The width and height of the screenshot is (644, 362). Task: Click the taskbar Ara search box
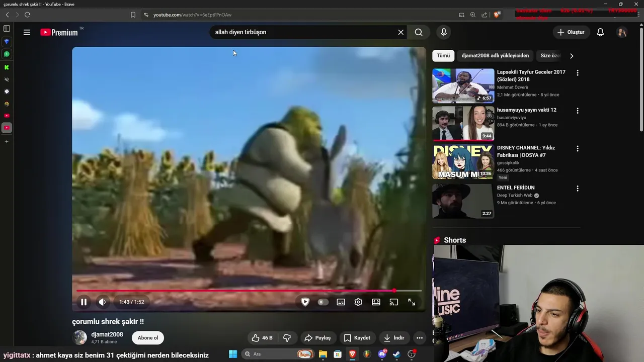278,354
